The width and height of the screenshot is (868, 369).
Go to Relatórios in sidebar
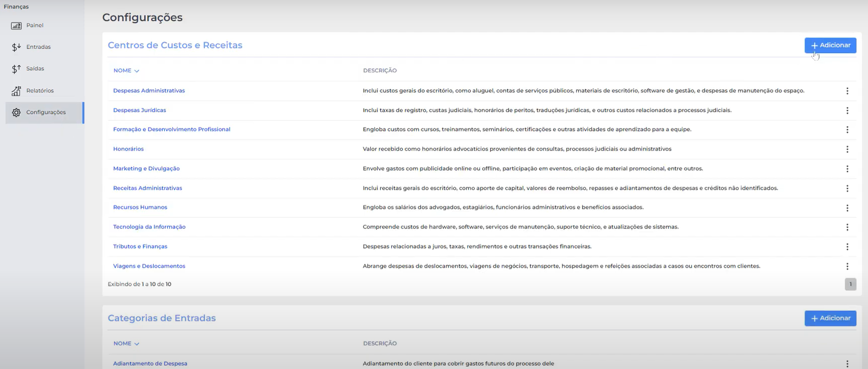pos(40,91)
